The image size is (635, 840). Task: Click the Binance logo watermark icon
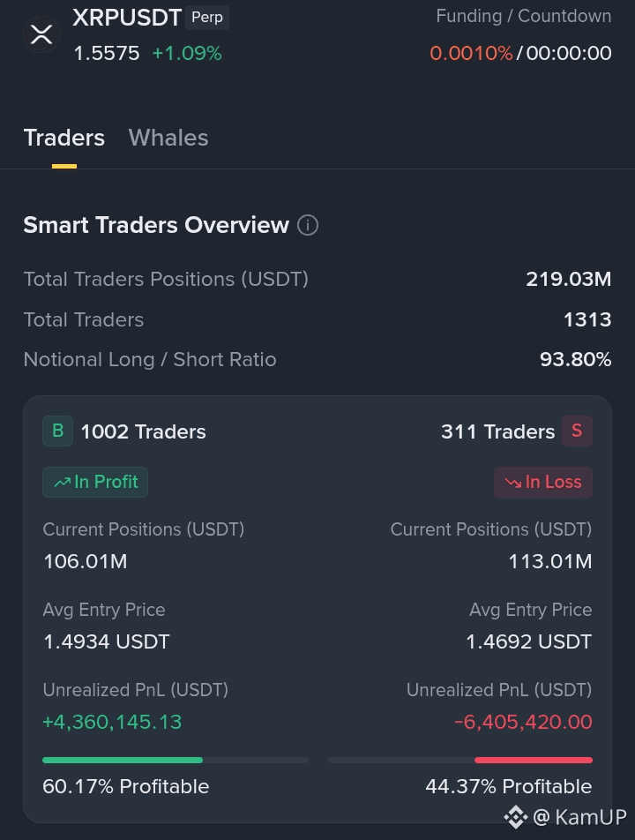(x=515, y=817)
